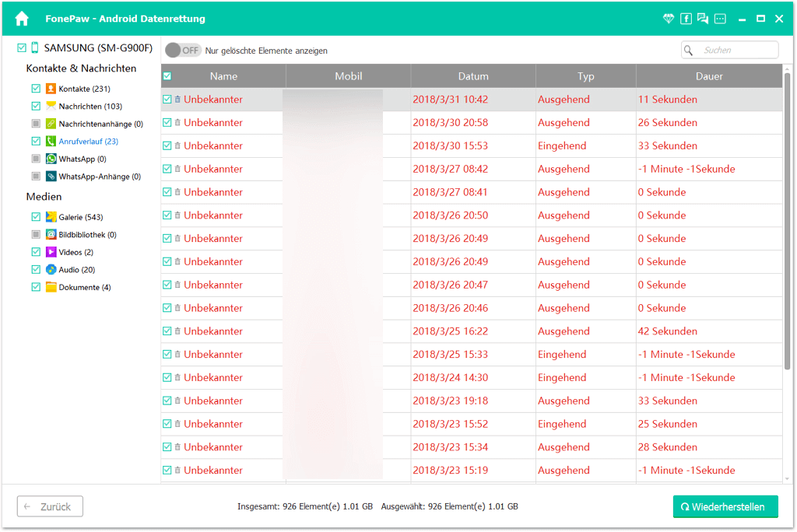The width and height of the screenshot is (797, 532).
Task: Click the Galerie picture icon
Action: (51, 217)
